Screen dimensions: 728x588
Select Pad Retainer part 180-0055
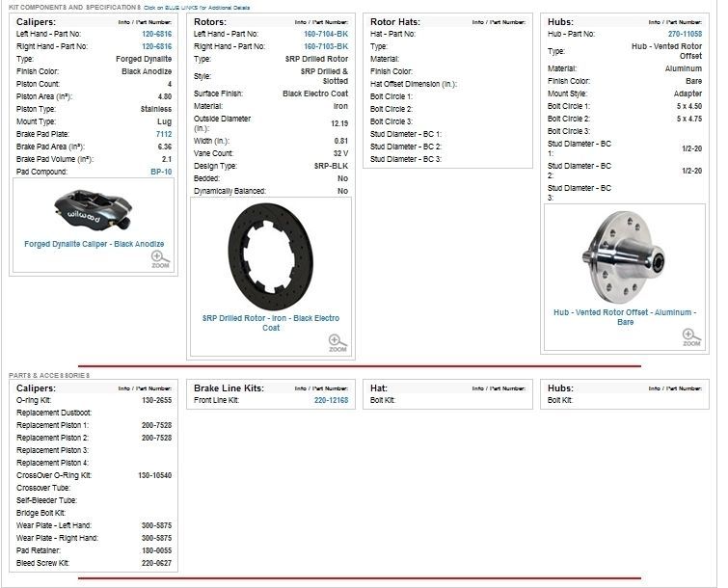tap(156, 550)
